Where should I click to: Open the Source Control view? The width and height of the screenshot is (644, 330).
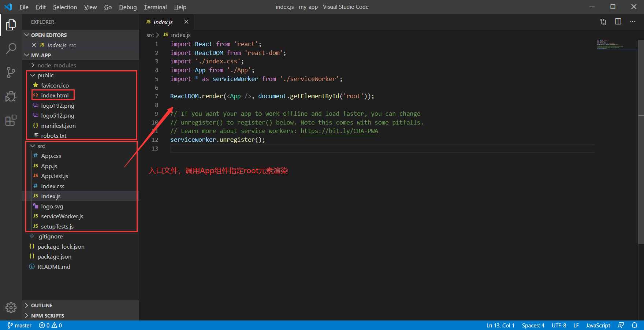point(11,72)
